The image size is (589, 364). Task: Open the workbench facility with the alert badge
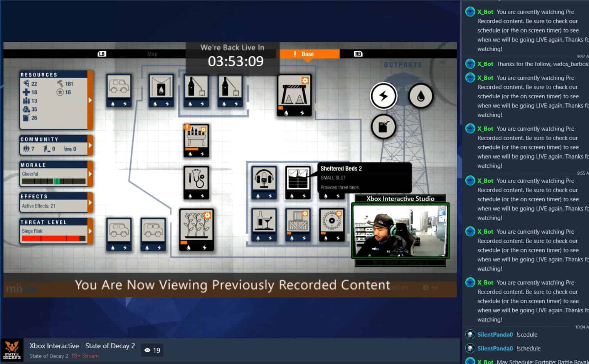pos(197,141)
